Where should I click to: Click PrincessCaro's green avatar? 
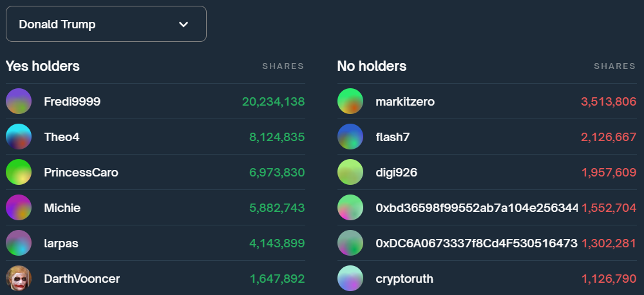point(19,172)
